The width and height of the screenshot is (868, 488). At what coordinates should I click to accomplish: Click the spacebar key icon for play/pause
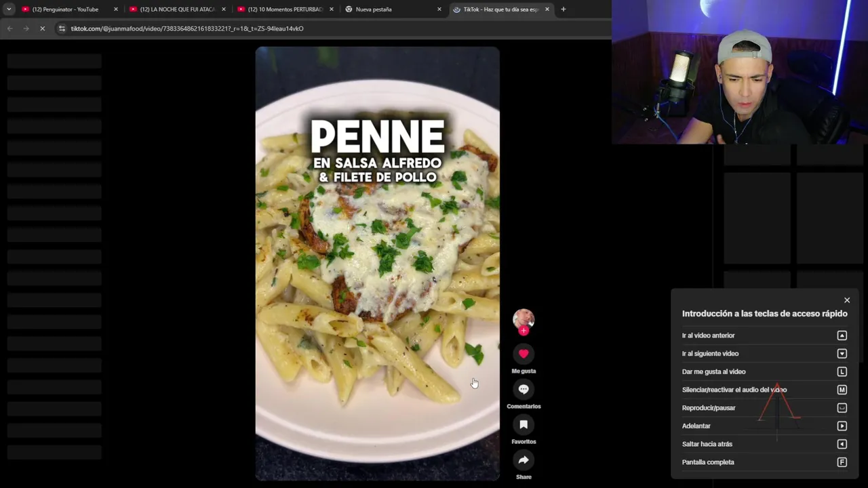coord(842,408)
